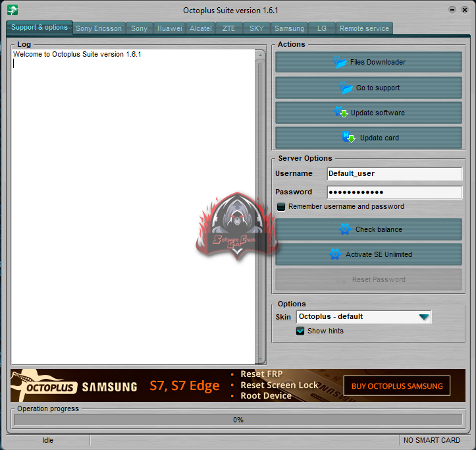Image resolution: width=476 pixels, height=450 pixels.
Task: Close the Octoplus Suite window
Action: (464, 10)
